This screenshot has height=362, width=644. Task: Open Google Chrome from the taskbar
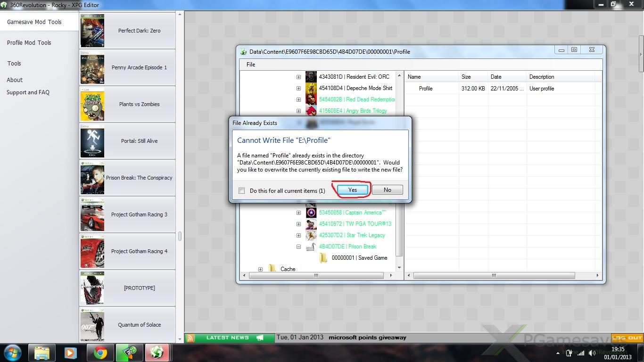click(x=100, y=353)
